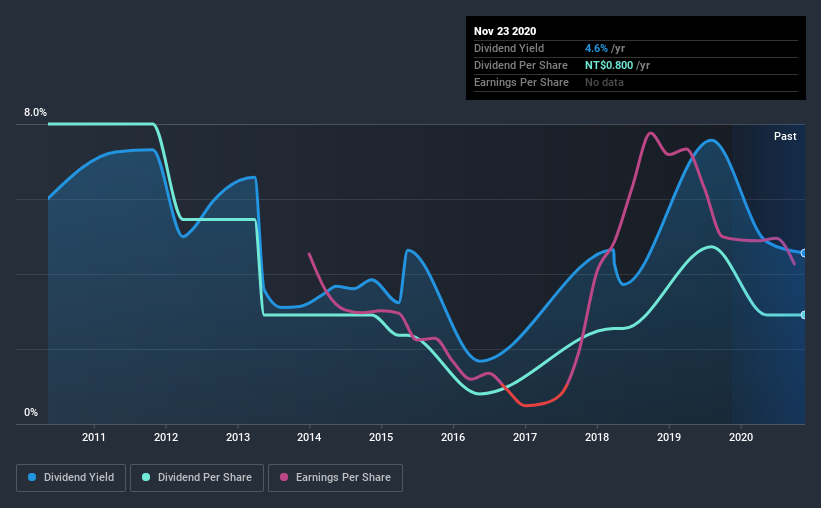The width and height of the screenshot is (821, 508).
Task: Click the 2012 x-axis label
Action: [166, 437]
